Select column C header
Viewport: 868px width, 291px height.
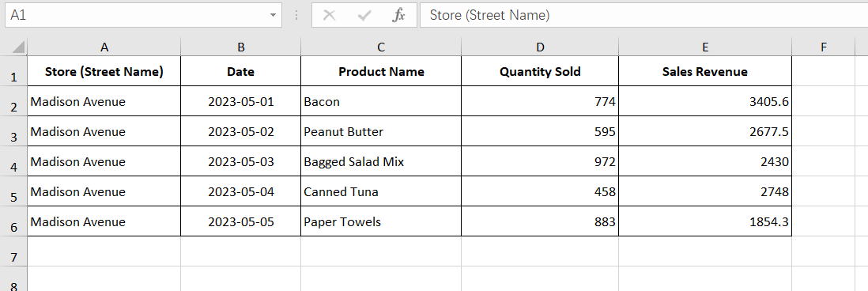click(x=381, y=47)
